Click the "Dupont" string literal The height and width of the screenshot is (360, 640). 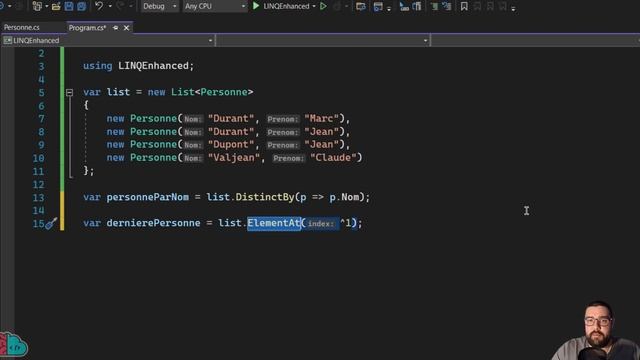(231, 145)
